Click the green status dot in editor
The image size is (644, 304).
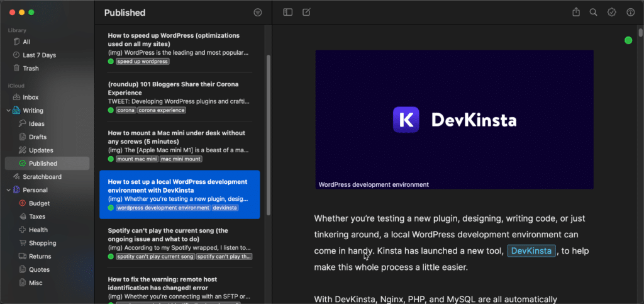628,40
